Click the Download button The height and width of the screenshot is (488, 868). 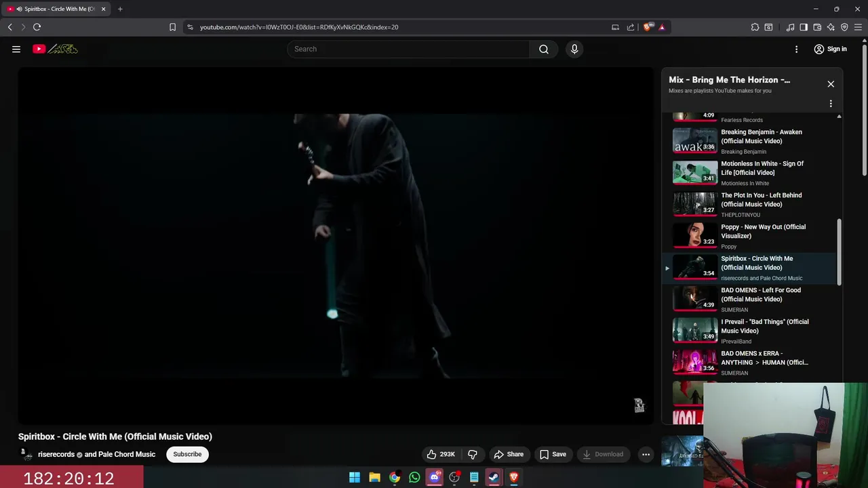pyautogui.click(x=603, y=454)
